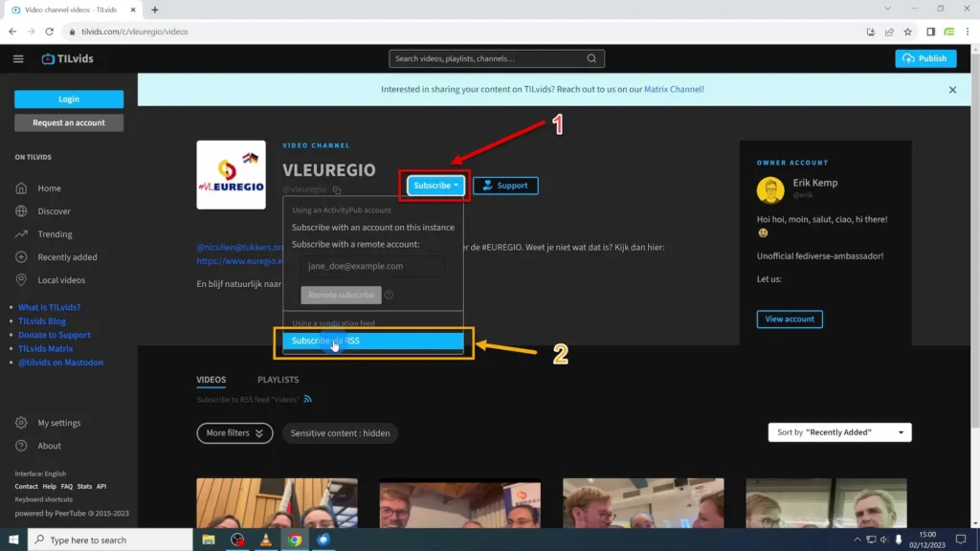Image resolution: width=980 pixels, height=551 pixels.
Task: Click the TILvids logo
Action: (x=68, y=58)
